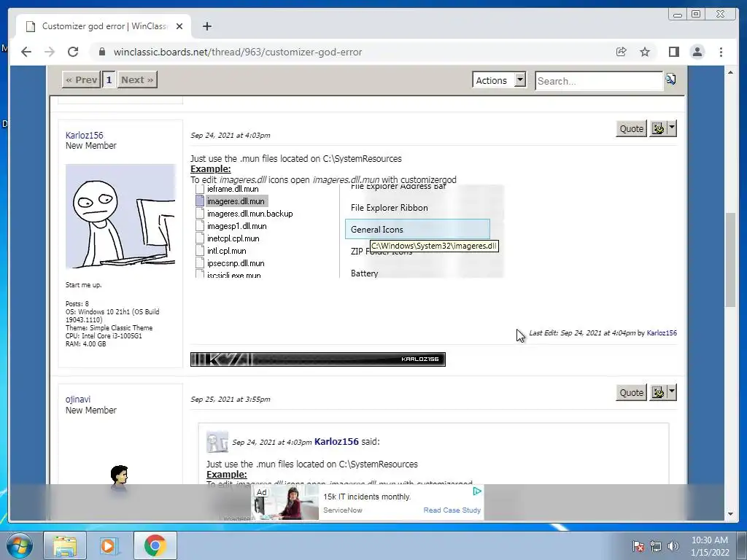The image size is (747, 560).
Task: Select page 1 of the thread
Action: (109, 79)
